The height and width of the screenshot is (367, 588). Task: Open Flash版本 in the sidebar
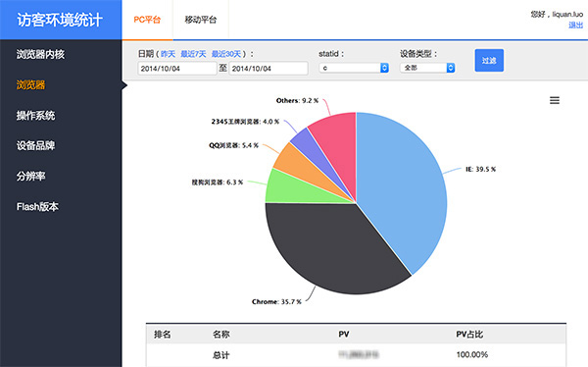(x=37, y=207)
